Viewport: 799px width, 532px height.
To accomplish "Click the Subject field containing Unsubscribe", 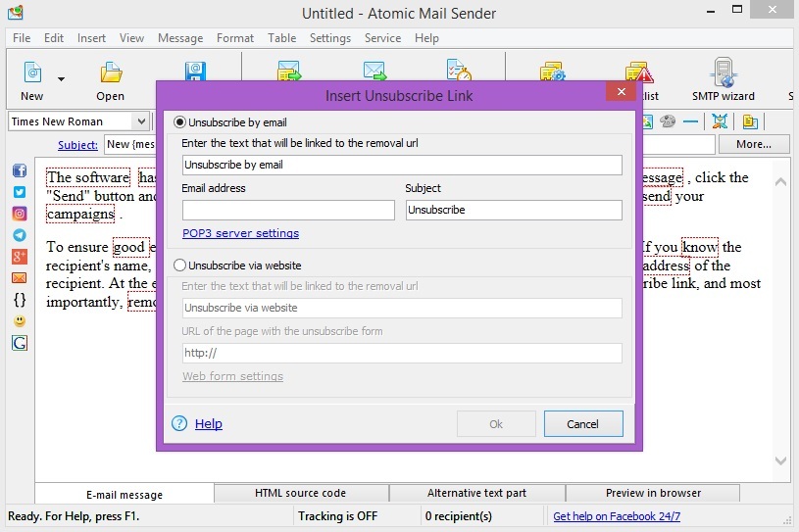I will [514, 210].
